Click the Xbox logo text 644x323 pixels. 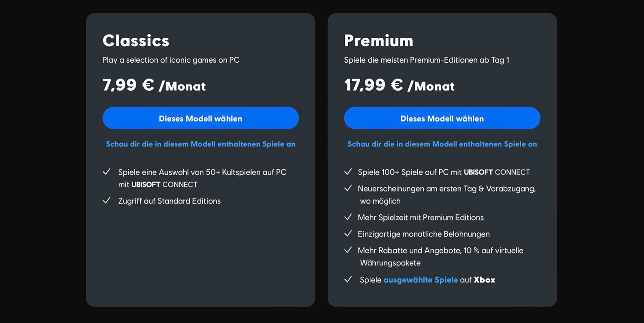coord(484,280)
